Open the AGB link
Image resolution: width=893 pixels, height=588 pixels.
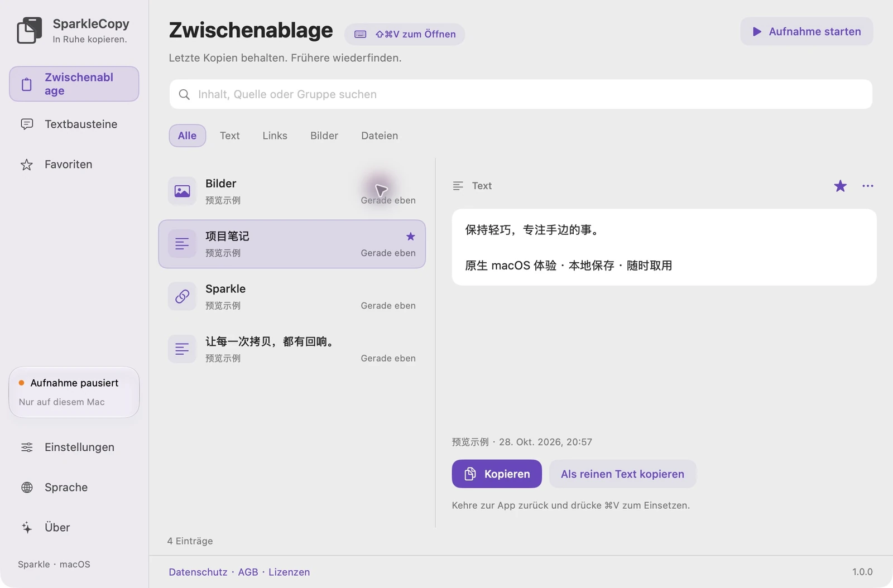[248, 572]
